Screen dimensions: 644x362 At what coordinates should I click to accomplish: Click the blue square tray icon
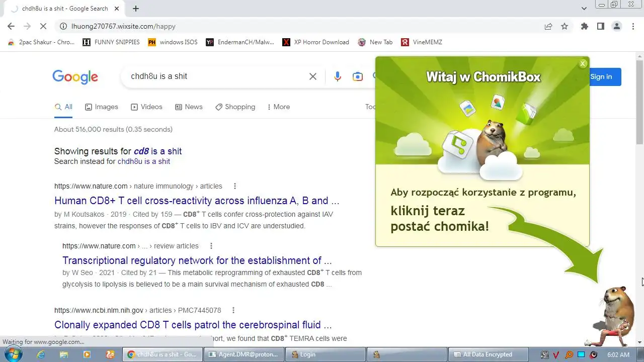pos(581,354)
